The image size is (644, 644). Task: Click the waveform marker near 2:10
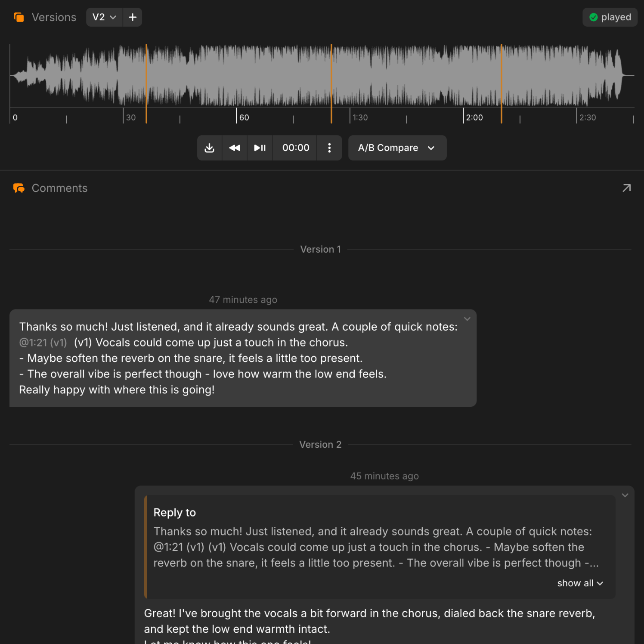click(502, 84)
